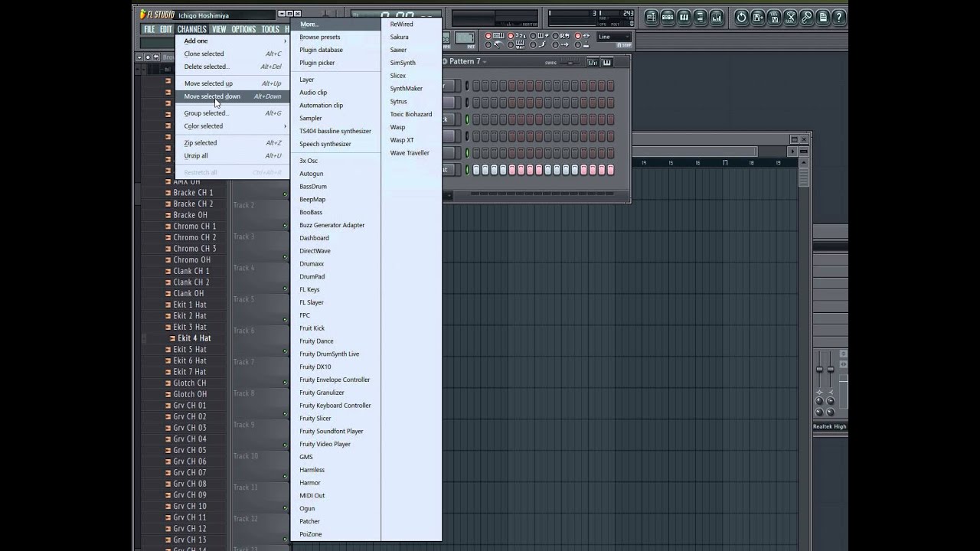Open the Mixer toolbar icon

717,17
